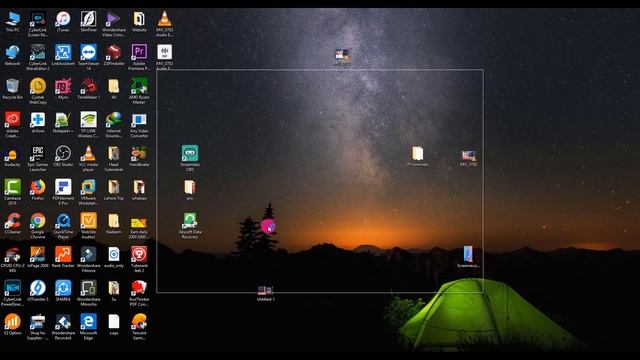The image size is (640, 360).
Task: Open Wondershare MirrorGo shortcut
Action: click(88, 293)
